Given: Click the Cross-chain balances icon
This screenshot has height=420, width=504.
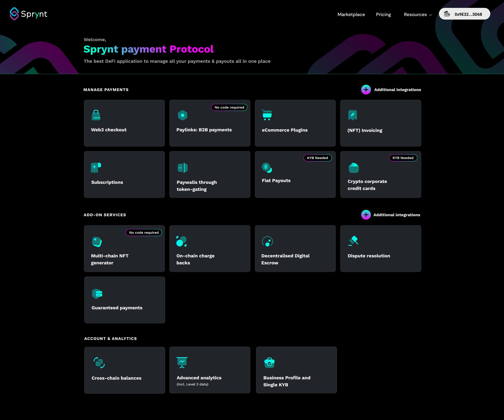Looking at the screenshot, I should coord(99,363).
